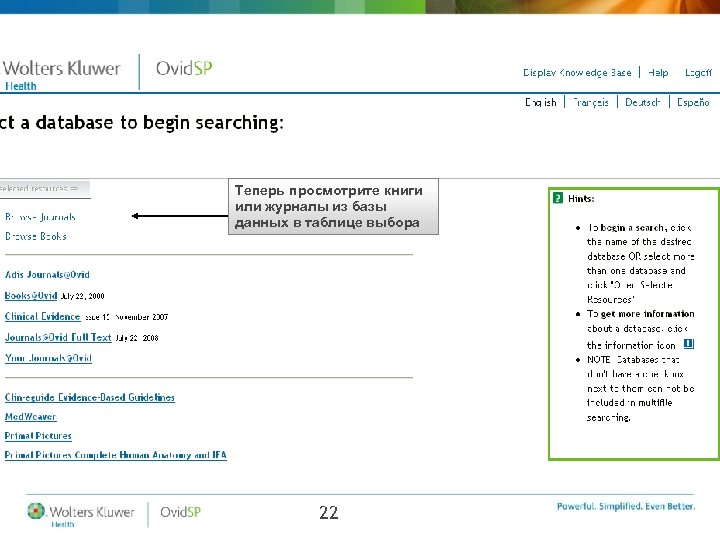Open Primal Pictures Complete Human Anatomy link
The height and width of the screenshot is (540, 720).
point(116,455)
